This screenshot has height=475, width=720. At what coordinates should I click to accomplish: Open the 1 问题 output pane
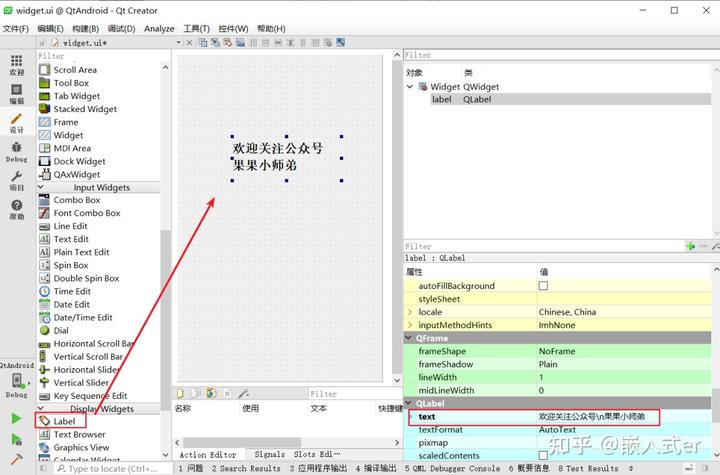[x=191, y=468]
